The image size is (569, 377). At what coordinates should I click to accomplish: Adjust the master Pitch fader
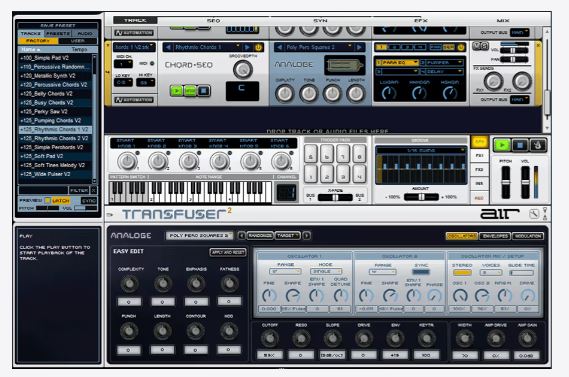point(505,182)
